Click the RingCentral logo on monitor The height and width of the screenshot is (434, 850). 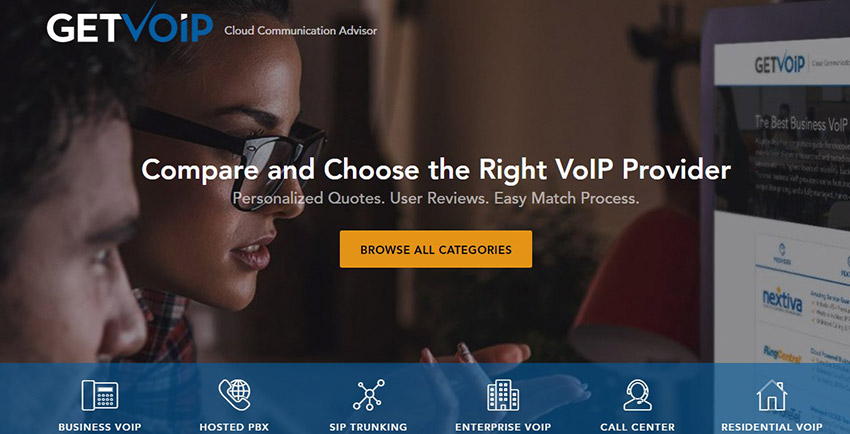click(x=780, y=352)
